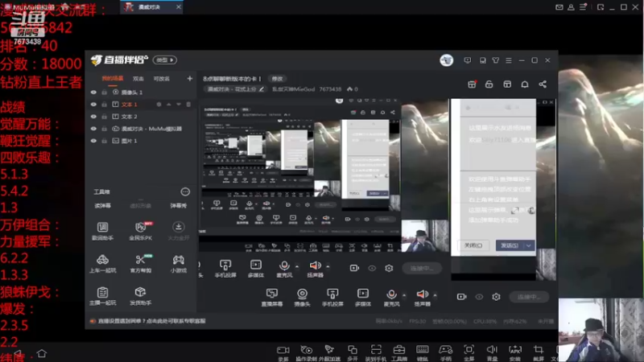
Task: Toggle lock on 文本 2 layer
Action: [105, 117]
